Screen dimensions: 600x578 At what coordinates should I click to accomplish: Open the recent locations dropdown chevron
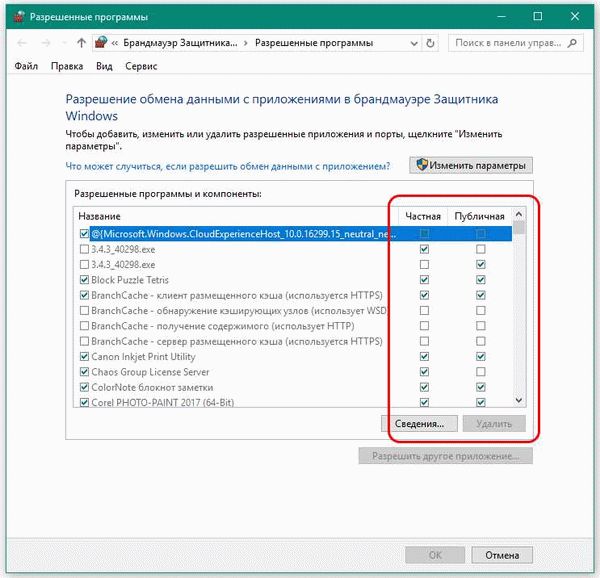64,43
